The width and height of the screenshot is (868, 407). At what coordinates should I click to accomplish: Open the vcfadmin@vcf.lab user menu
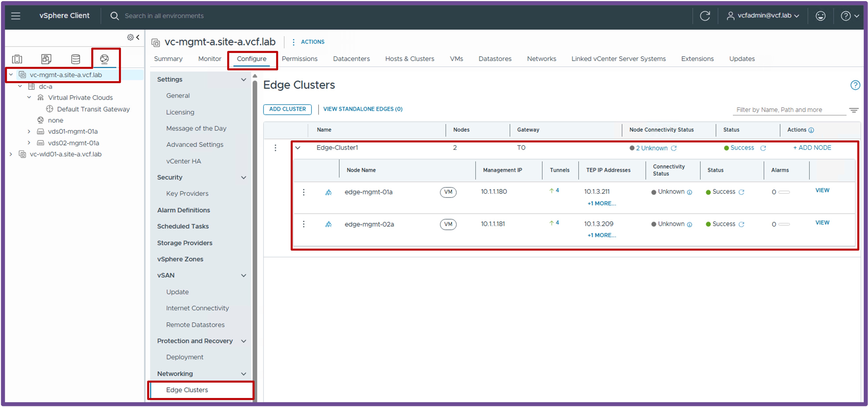tap(763, 15)
